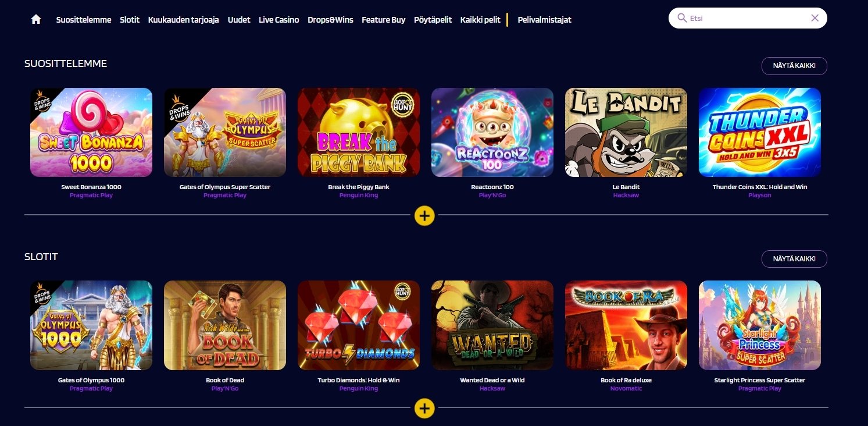Focus the Etsi search field
This screenshot has width=868, height=426.
click(x=748, y=18)
